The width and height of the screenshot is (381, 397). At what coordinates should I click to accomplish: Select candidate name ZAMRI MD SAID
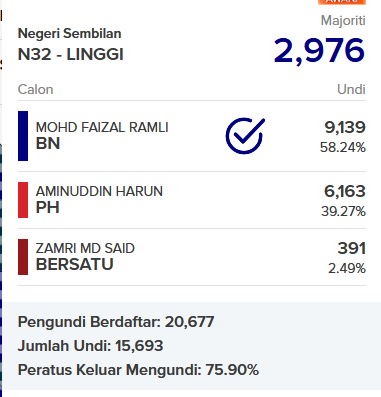85,248
